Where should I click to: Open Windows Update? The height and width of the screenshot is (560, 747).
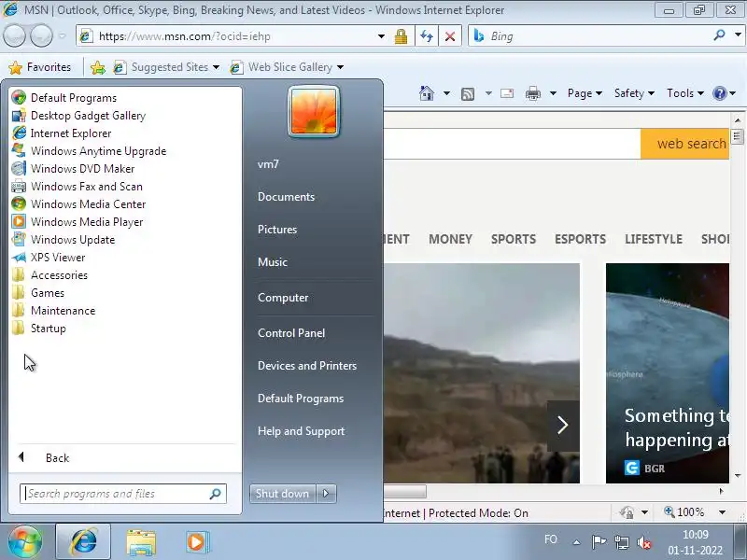tap(63, 239)
